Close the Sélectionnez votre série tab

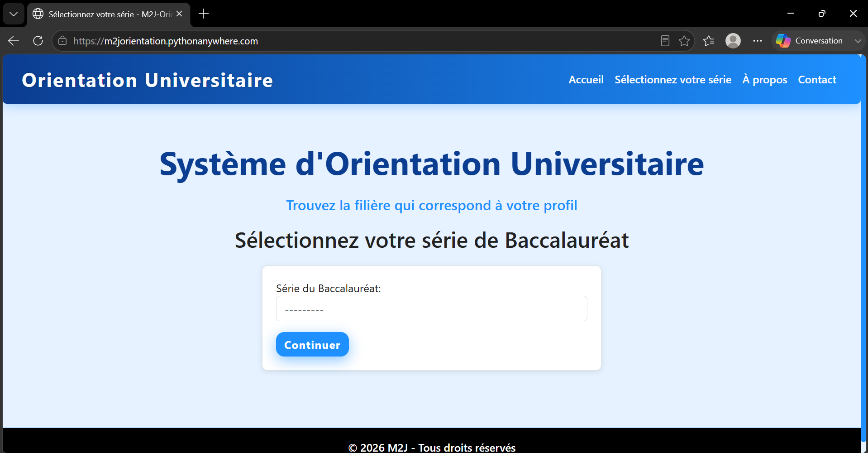tap(179, 14)
